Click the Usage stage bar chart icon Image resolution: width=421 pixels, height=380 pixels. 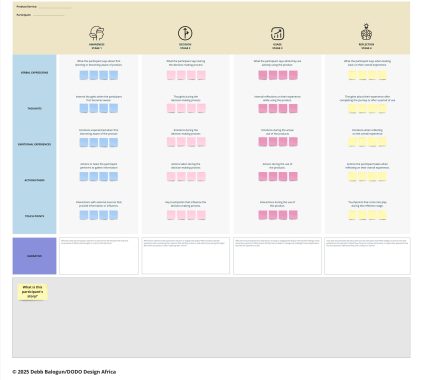(x=277, y=34)
